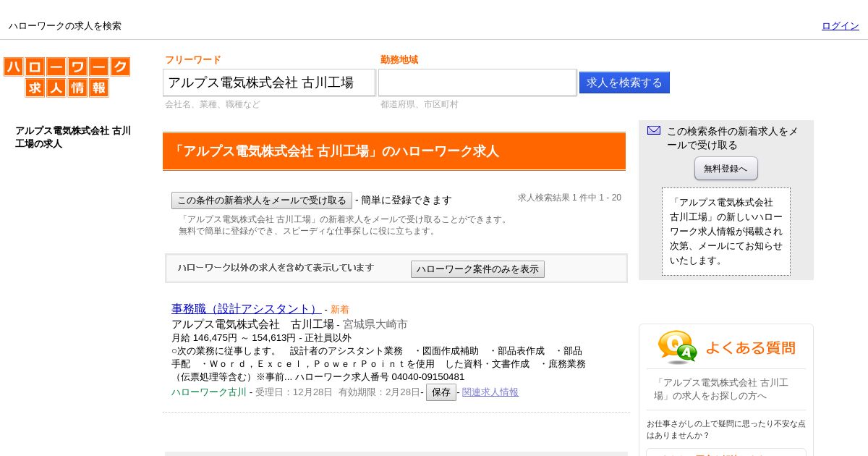868x456 pixels.
Task: Open the 関連求人情報 link
Action: (490, 392)
